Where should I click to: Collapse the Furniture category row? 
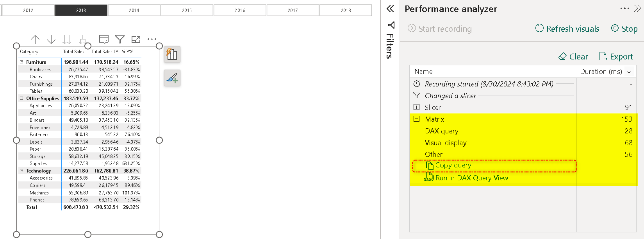click(21, 62)
